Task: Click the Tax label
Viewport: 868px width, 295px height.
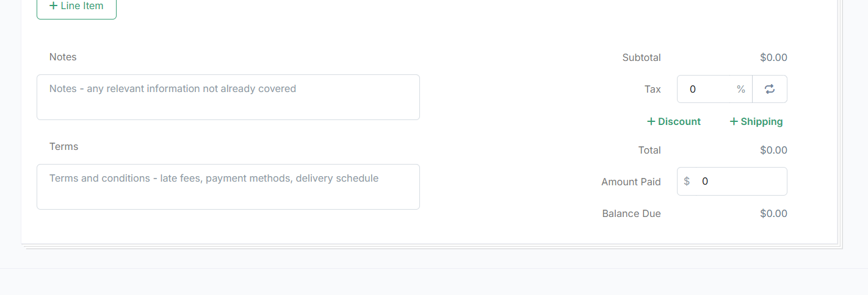Action: [x=653, y=89]
